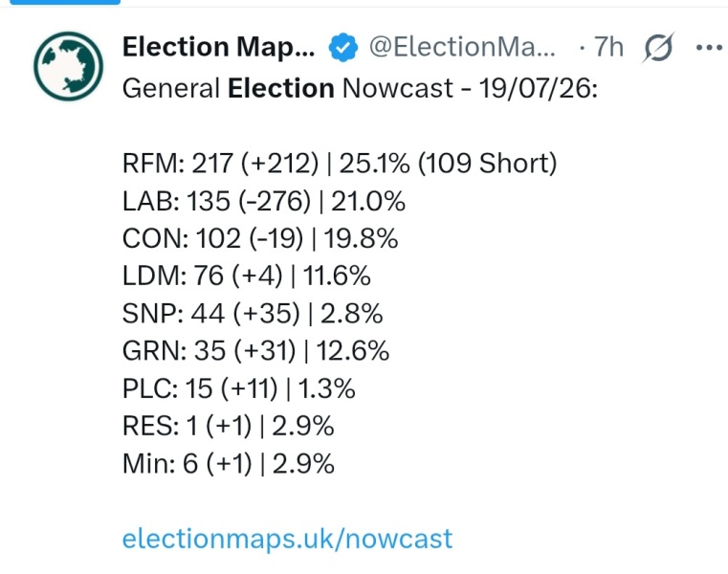Click the bold Election keyword in headline
This screenshot has height=574, width=728.
click(x=281, y=88)
